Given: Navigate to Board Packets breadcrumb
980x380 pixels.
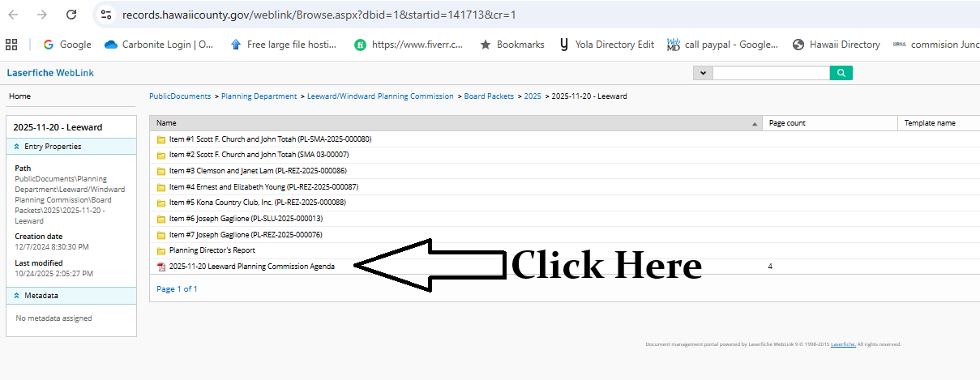Looking at the screenshot, I should coord(489,96).
